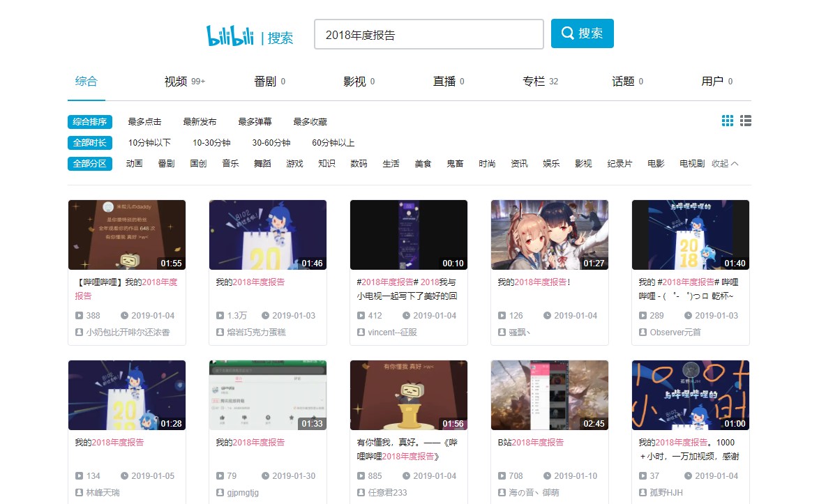Click the magnifier 搜索 search button
The image size is (826, 504).
[x=582, y=33]
